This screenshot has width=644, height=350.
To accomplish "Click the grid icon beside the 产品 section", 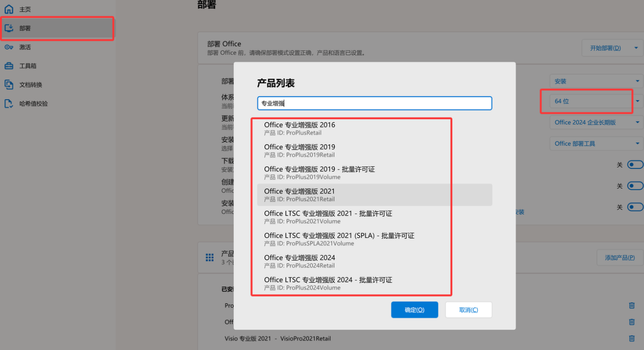I will click(x=210, y=258).
